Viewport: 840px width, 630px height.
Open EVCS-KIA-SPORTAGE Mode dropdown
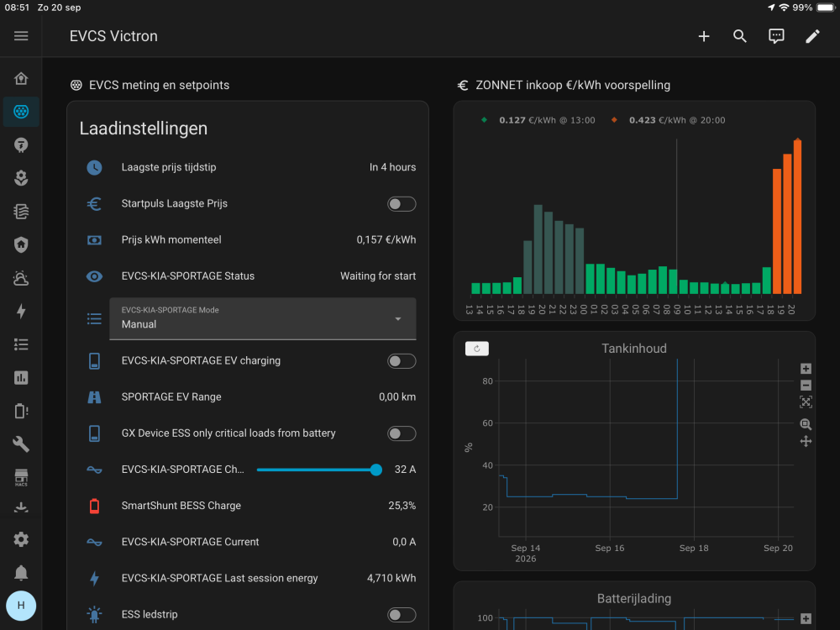click(x=262, y=318)
